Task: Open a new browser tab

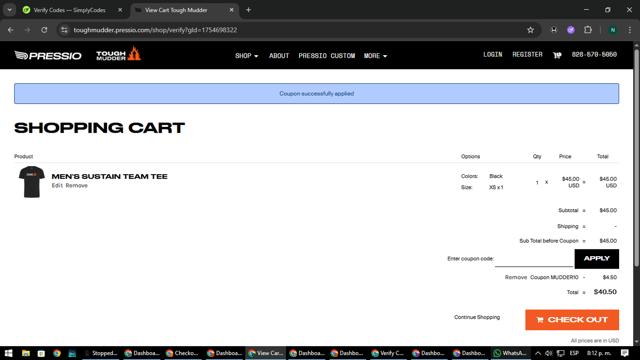Action: (x=248, y=10)
